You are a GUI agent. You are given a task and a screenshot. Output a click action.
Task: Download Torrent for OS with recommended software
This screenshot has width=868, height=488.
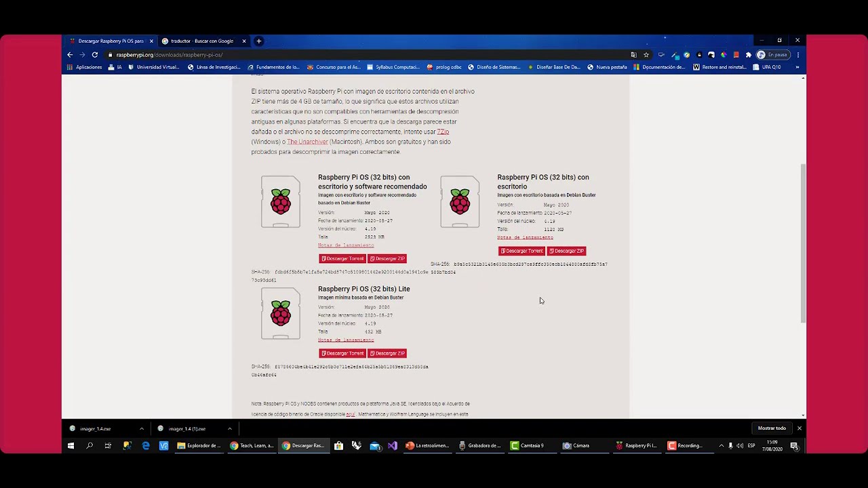[x=342, y=259]
